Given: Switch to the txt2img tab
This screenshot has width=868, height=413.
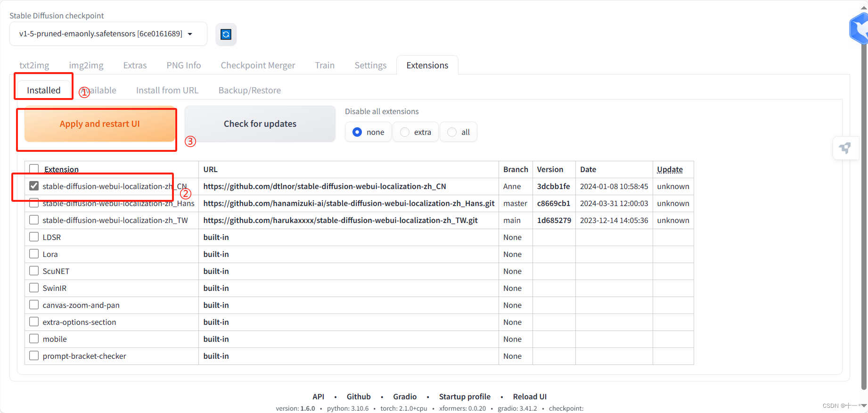Looking at the screenshot, I should point(34,66).
